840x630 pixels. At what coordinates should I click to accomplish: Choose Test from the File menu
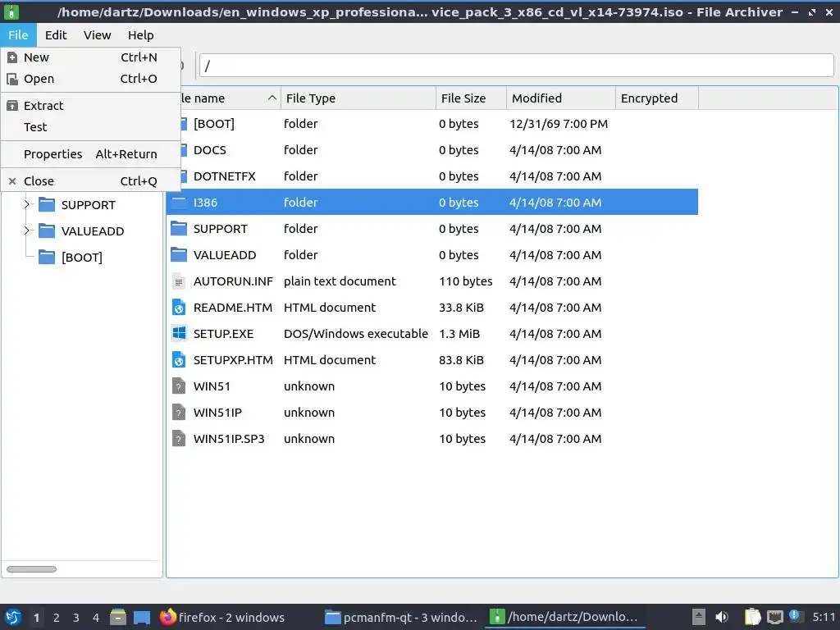click(x=90, y=127)
